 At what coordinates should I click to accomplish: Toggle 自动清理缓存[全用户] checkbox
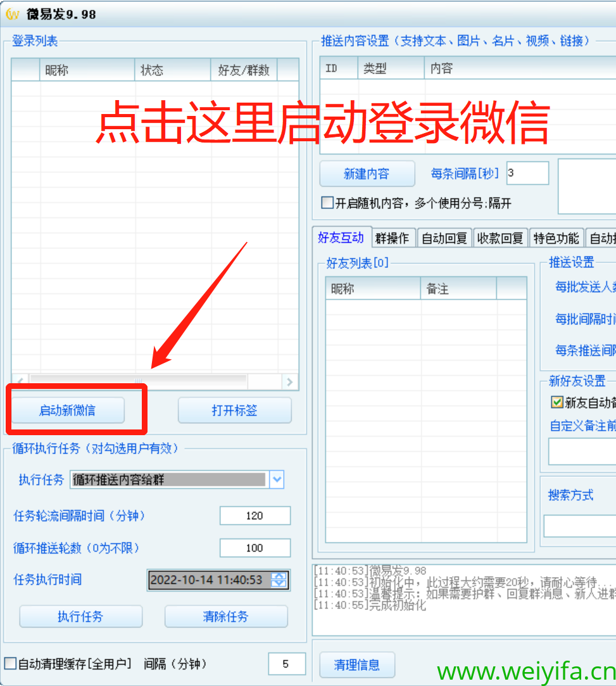pyautogui.click(x=11, y=663)
